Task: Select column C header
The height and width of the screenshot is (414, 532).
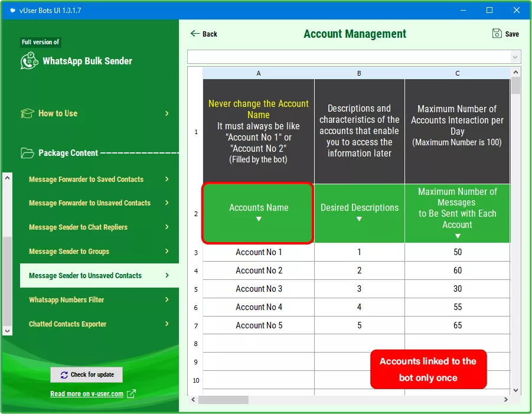Action: pos(458,73)
